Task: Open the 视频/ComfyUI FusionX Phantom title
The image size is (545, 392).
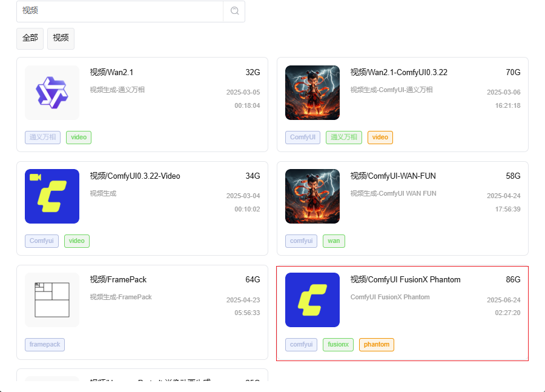Action: pos(405,280)
